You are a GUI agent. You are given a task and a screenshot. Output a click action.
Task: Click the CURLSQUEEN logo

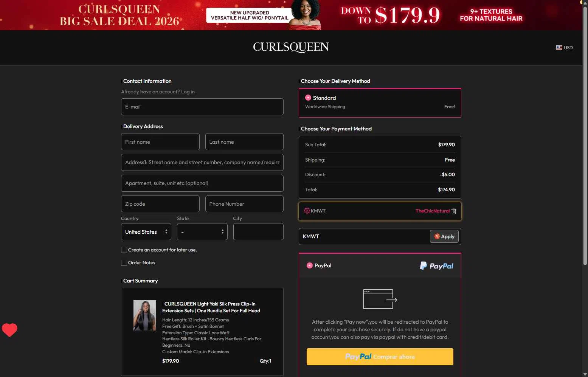pos(291,47)
